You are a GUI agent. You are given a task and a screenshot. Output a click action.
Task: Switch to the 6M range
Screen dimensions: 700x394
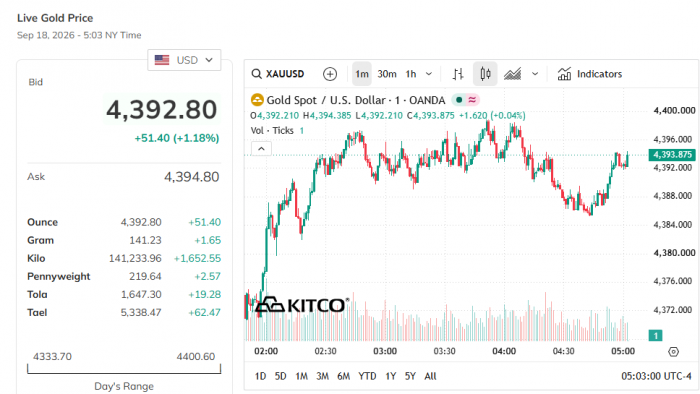[343, 376]
